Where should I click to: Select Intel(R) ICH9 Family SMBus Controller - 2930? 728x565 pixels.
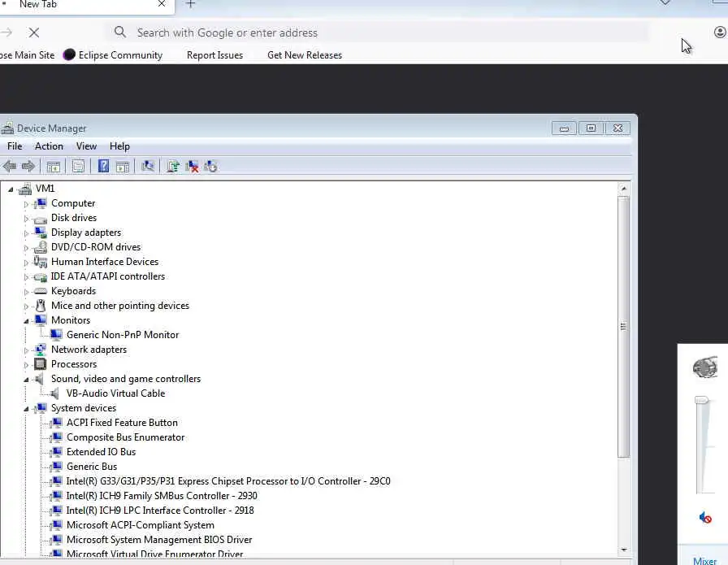162,496
